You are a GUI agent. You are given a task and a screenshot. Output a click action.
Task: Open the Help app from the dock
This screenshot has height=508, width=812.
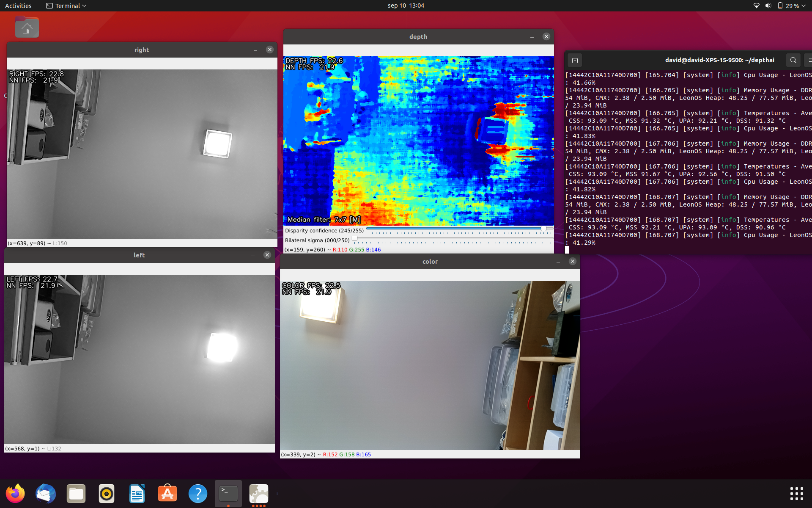click(198, 493)
